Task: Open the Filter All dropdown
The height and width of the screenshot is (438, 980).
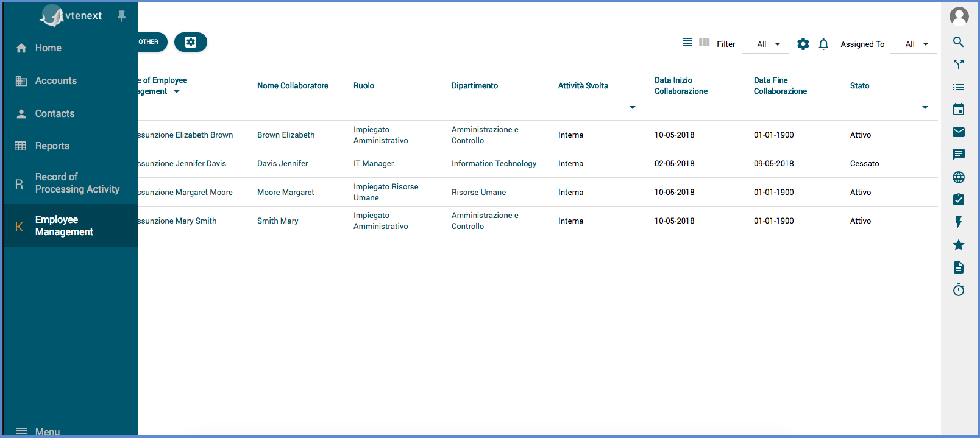Action: click(765, 44)
